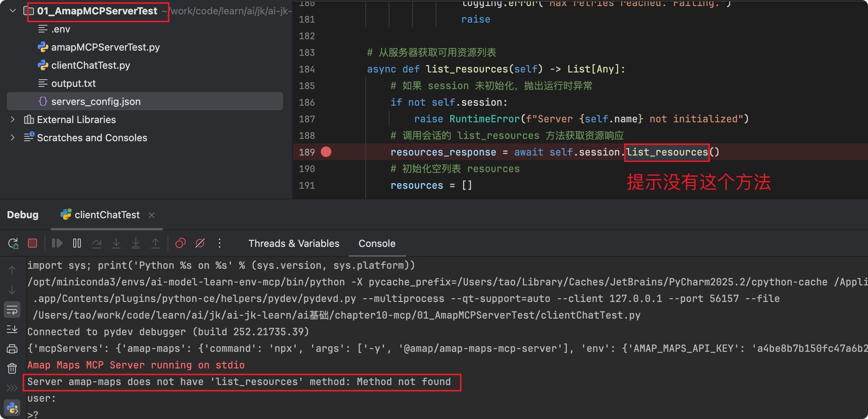Toggle soft-wrap in console
868x419 pixels.
(x=12, y=310)
